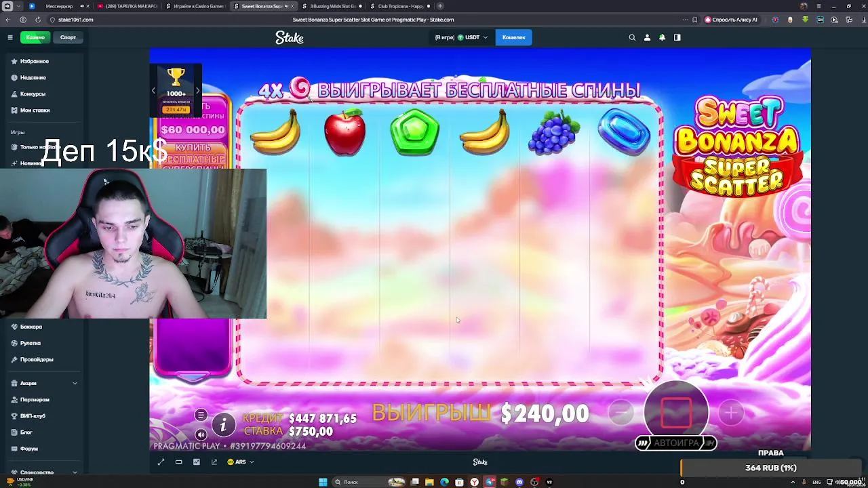Screen dimensions: 868x488
Task: Decrease the bet with minus button
Action: click(x=620, y=412)
